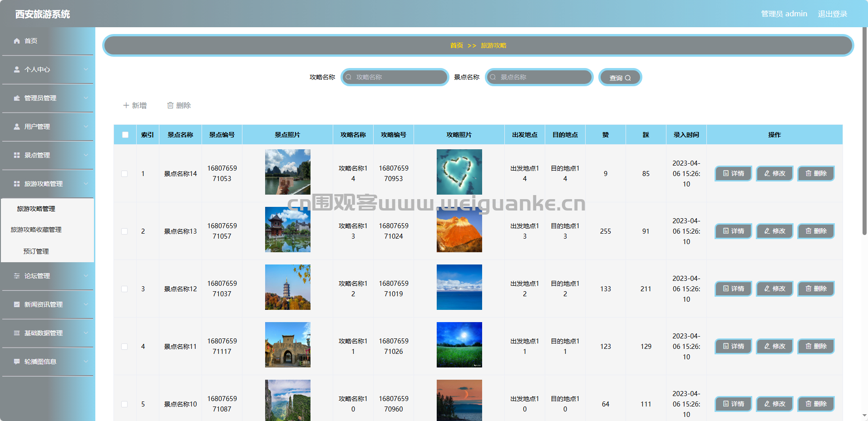Toggle the select-all checkbox in the table header
This screenshot has height=421, width=868.
pyautogui.click(x=125, y=135)
